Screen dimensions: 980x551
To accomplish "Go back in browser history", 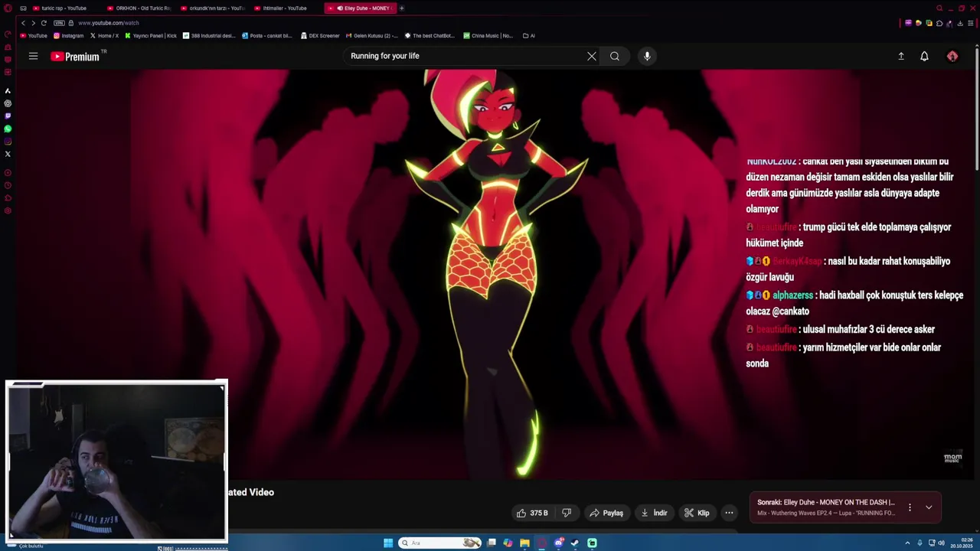I will [23, 23].
